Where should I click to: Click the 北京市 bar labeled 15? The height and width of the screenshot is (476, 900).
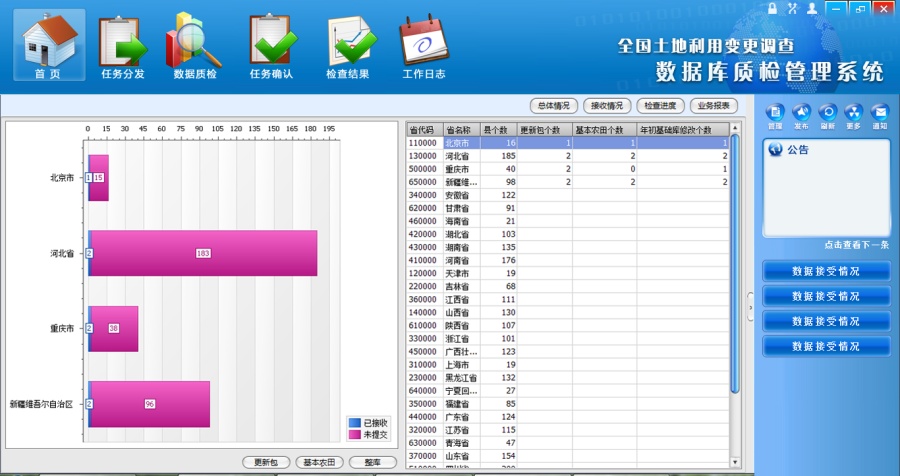(x=99, y=178)
